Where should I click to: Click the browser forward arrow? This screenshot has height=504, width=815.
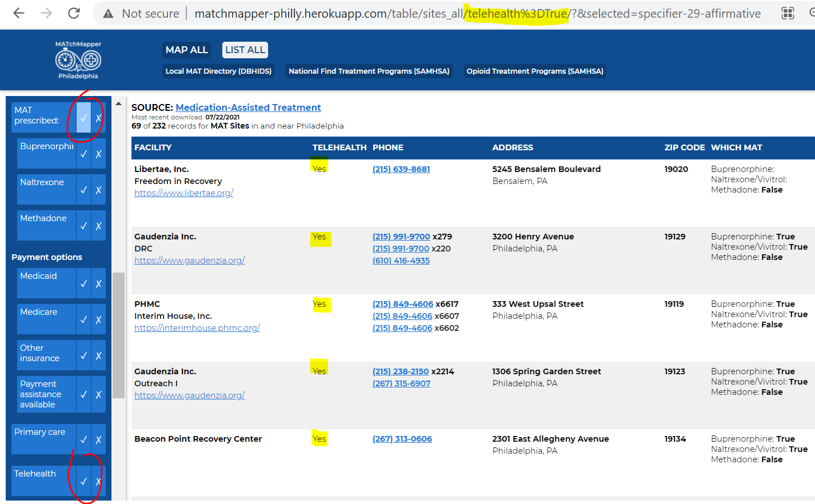[x=46, y=13]
